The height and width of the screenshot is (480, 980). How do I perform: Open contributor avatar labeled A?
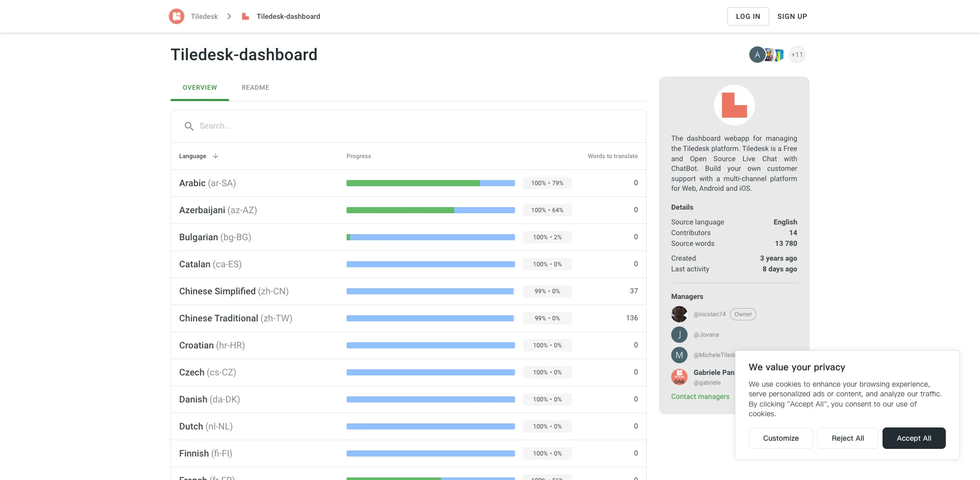757,55
